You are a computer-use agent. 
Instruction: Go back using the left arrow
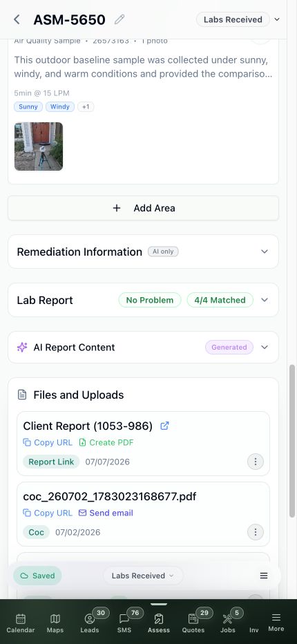tap(17, 19)
